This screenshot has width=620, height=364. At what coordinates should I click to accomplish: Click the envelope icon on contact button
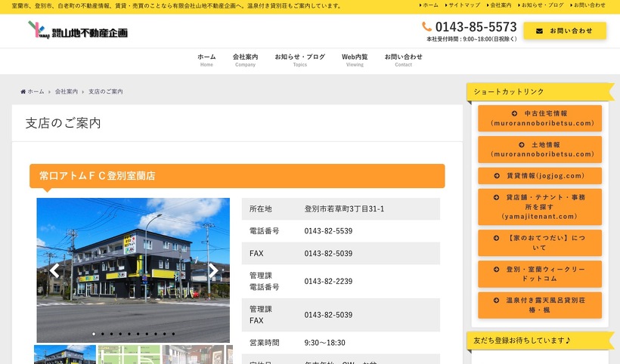(x=539, y=31)
